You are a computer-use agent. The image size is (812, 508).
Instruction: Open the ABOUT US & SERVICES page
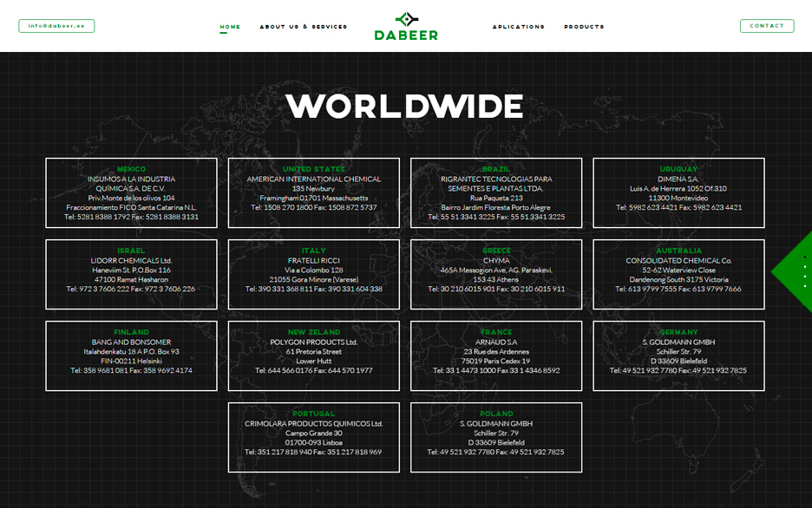point(302,27)
